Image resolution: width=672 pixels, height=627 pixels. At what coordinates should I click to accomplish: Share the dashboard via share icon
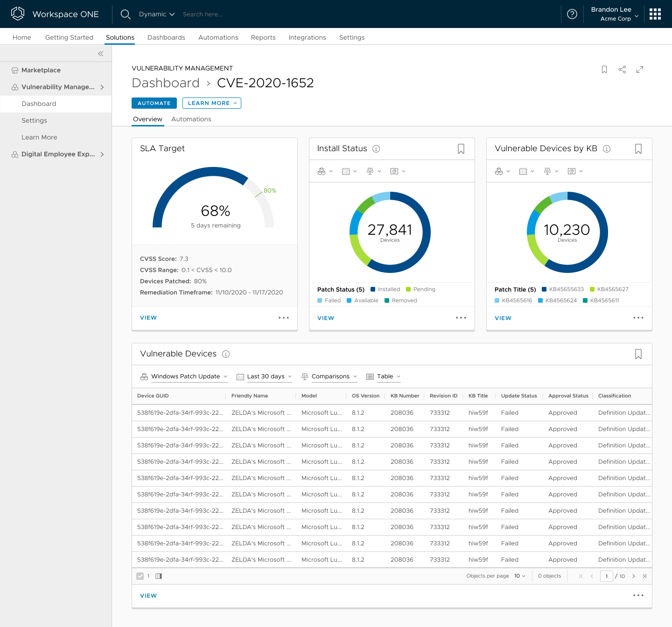pos(622,70)
